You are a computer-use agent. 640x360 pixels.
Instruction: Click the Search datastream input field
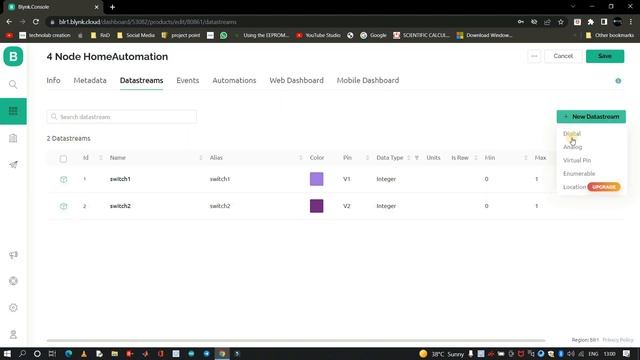(x=122, y=117)
